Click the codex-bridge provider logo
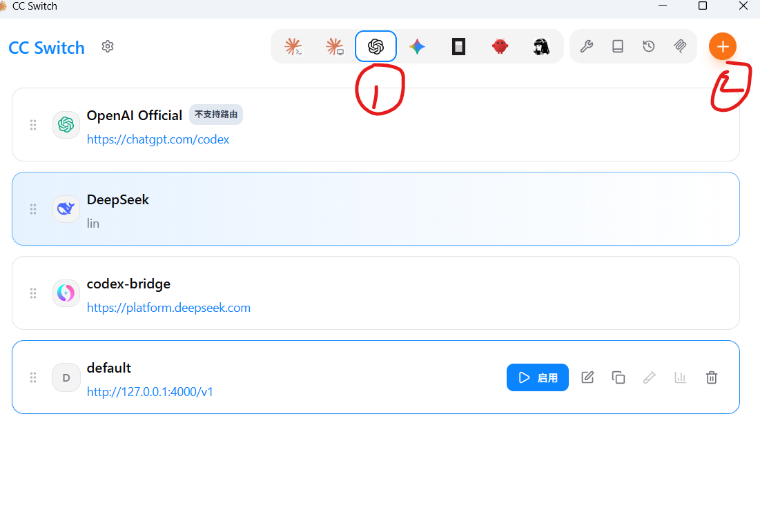 [66, 293]
